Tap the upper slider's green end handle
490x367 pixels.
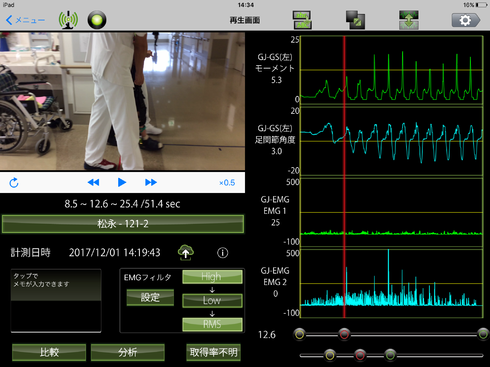coord(483,334)
